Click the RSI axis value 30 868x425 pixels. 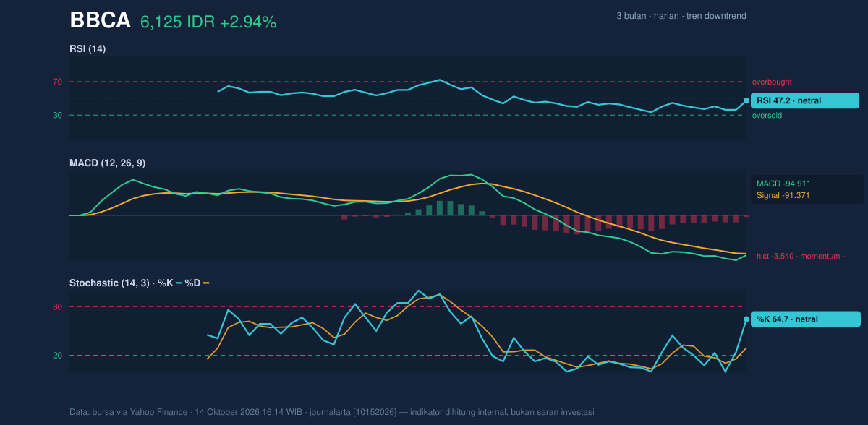pos(57,115)
